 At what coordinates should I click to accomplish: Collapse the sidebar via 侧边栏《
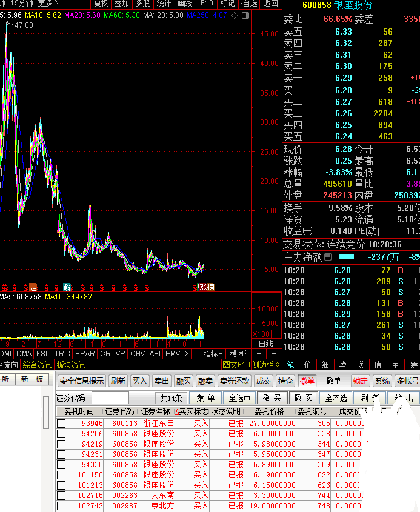[266, 365]
